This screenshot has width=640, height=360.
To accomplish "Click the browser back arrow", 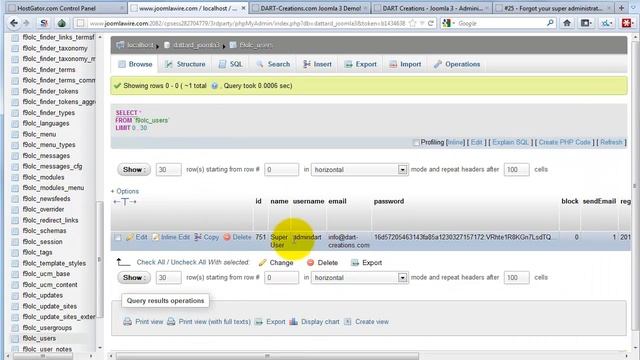I will (x=13, y=23).
